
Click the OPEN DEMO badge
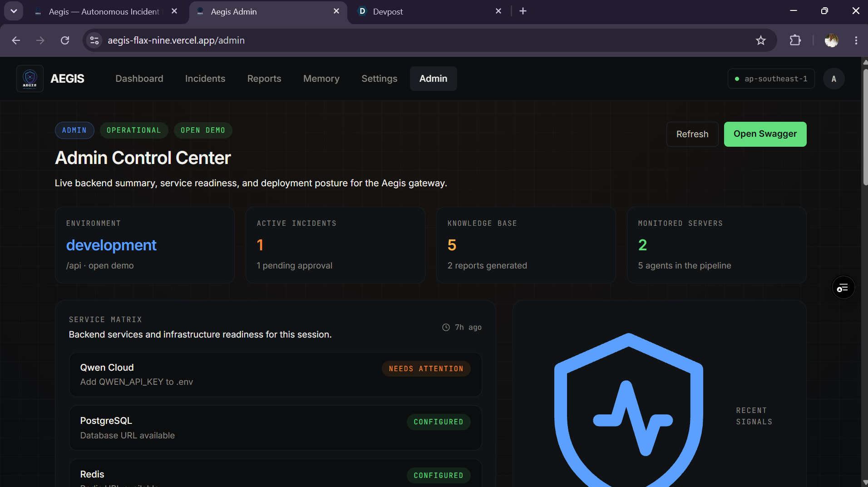point(203,130)
